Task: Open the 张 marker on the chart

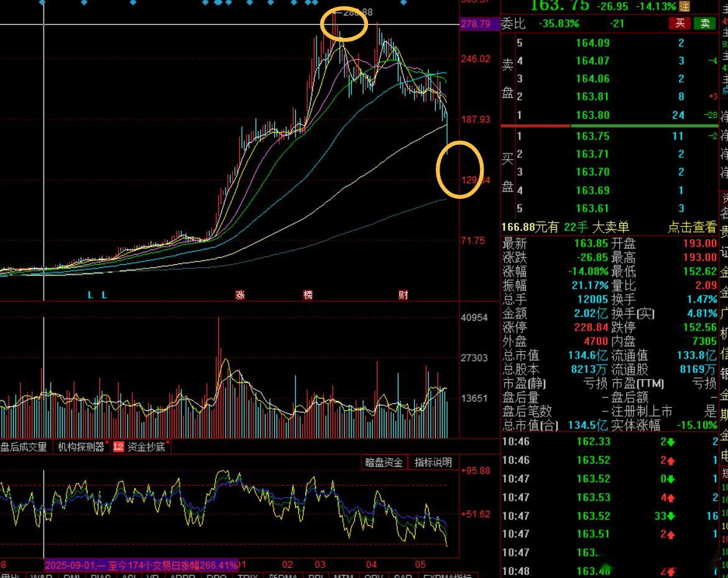Action: pos(240,295)
